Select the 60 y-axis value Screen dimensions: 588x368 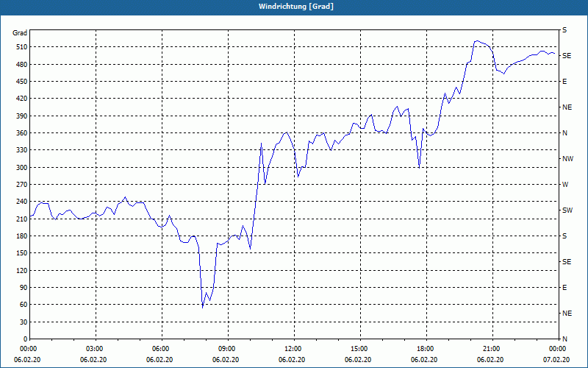point(24,305)
